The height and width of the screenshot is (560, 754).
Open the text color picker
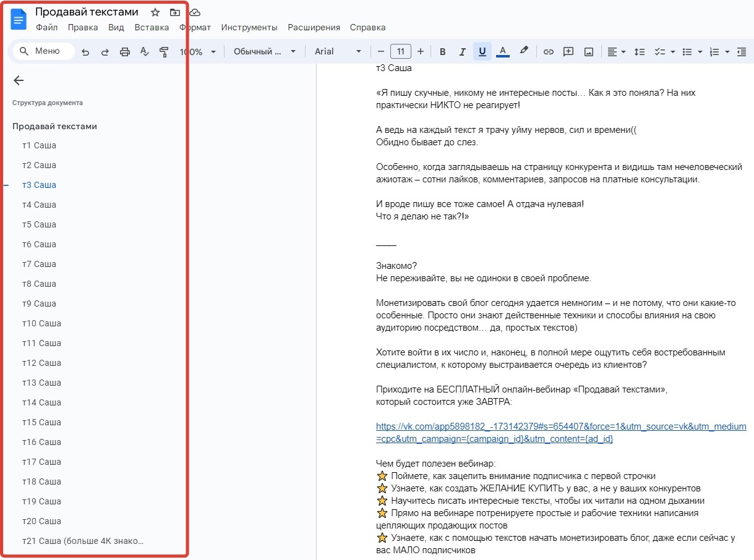point(503,52)
